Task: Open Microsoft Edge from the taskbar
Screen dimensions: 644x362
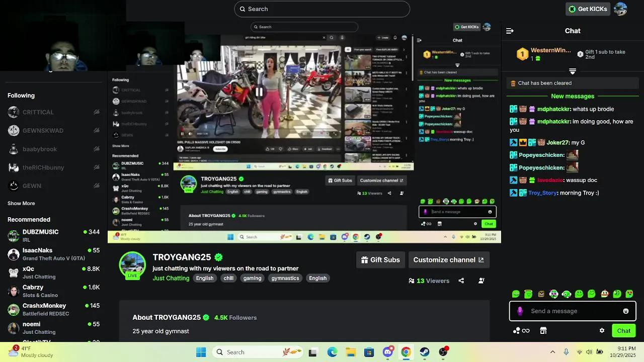Action: 332,352
